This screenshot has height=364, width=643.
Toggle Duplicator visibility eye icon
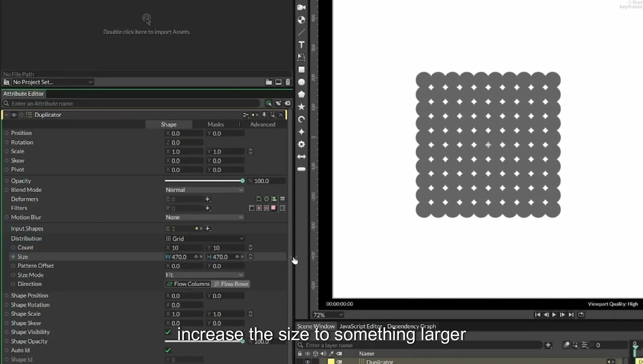14,115
